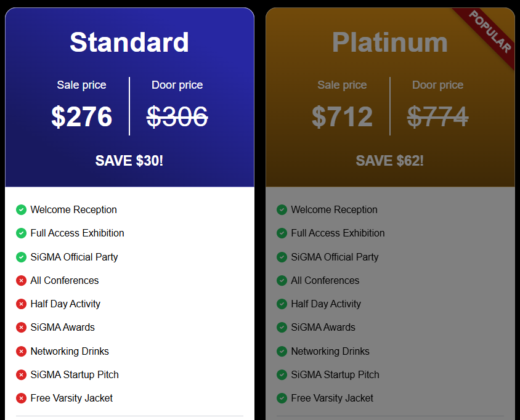Click Platinum Half Day Activity text
The width and height of the screenshot is (520, 420).
326,304
